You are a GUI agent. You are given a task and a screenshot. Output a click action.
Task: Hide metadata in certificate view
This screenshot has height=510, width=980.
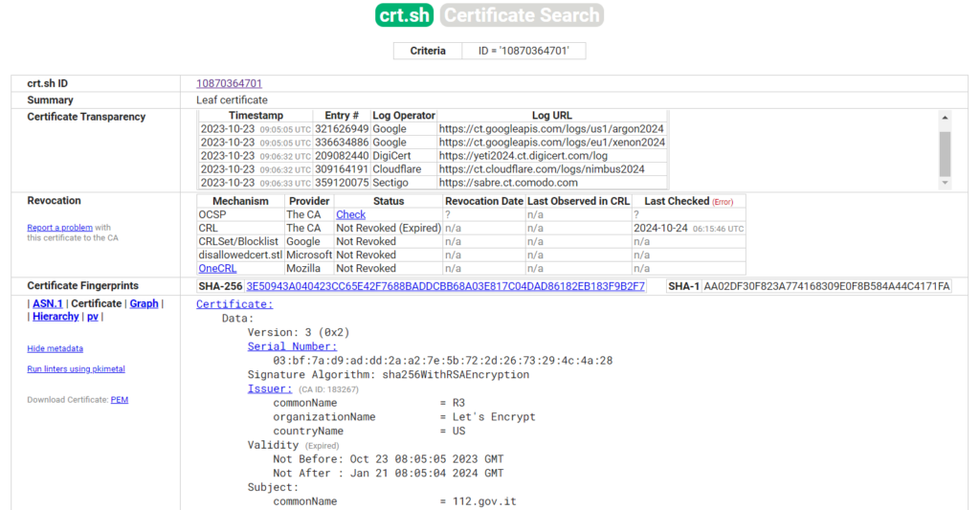(55, 348)
